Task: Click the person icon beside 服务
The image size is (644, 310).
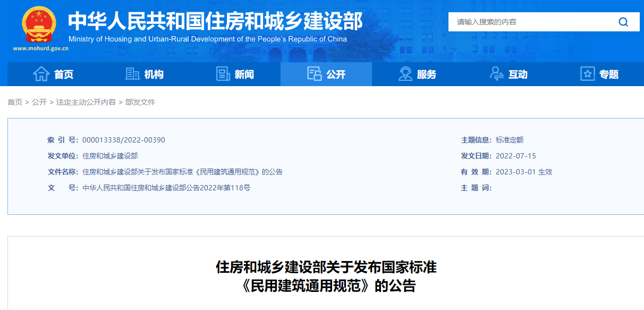Action: click(x=405, y=74)
